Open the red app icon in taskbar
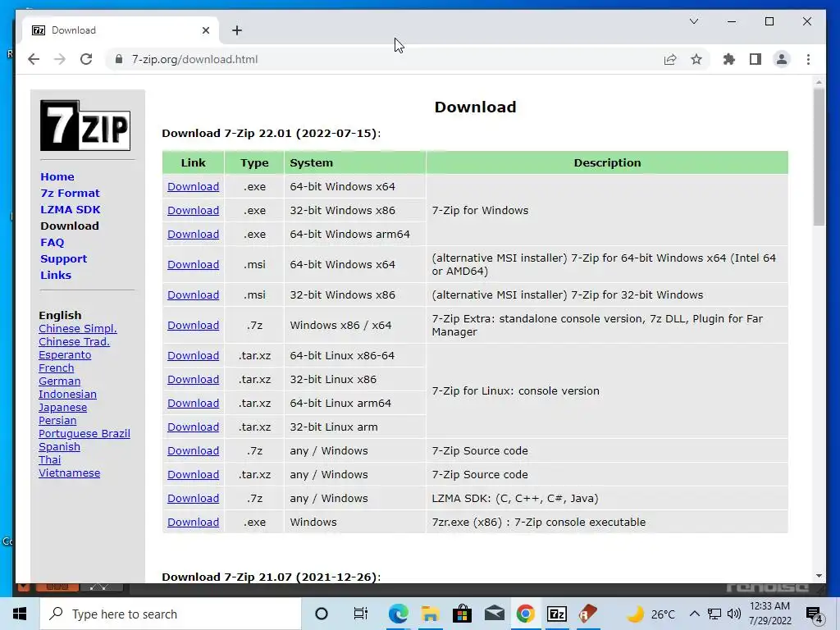 587,614
